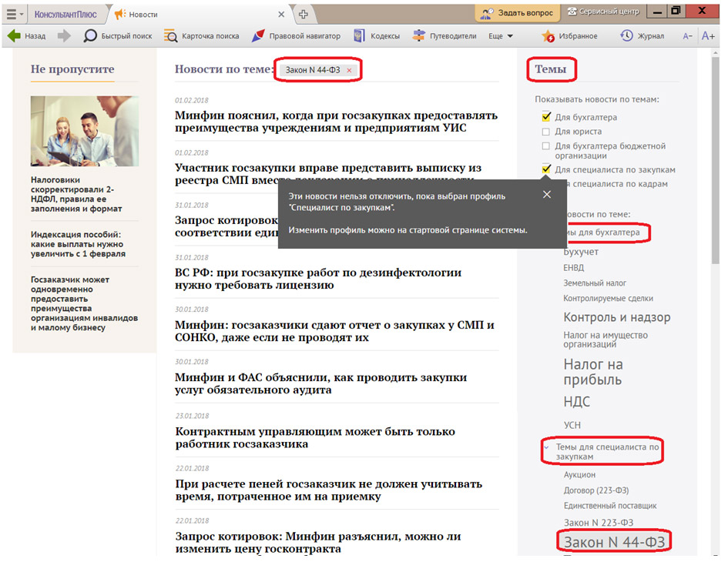Open the Guides signpost icon
728x572 pixels.
(418, 36)
